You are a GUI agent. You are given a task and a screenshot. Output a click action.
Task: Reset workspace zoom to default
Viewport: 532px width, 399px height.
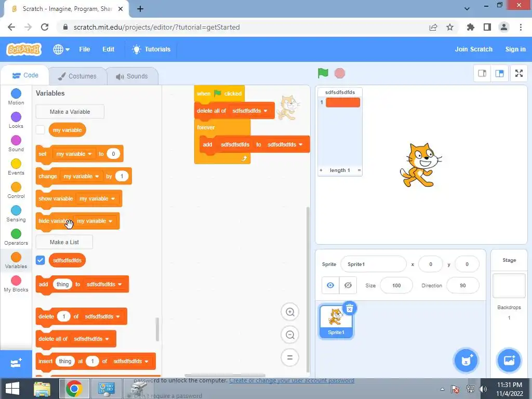click(x=290, y=357)
